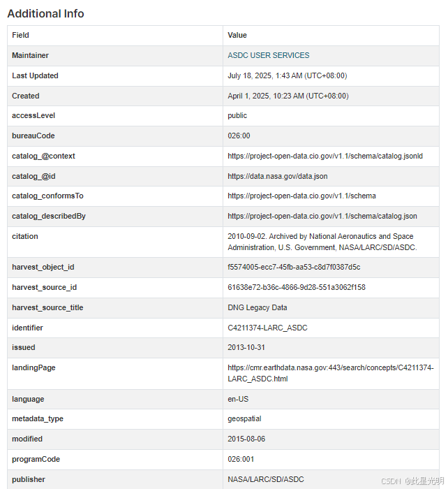Click the DNG Legacy Data source title
Image resolution: width=448 pixels, height=489 pixels.
tap(257, 307)
